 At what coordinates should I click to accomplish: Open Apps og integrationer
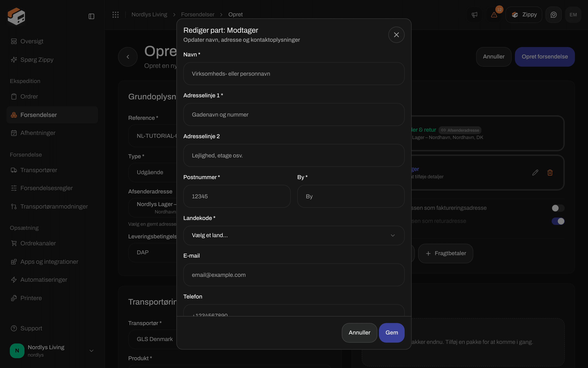click(52, 262)
